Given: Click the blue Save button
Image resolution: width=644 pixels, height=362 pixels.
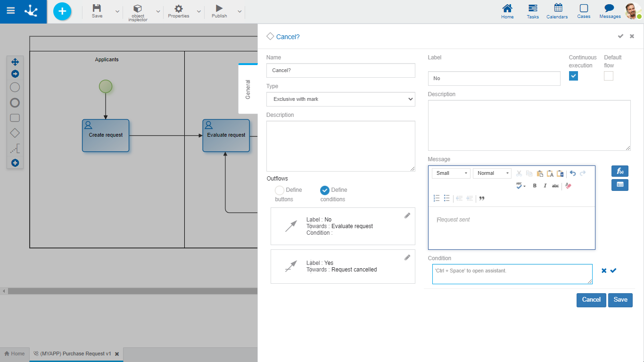Looking at the screenshot, I should [x=620, y=300].
